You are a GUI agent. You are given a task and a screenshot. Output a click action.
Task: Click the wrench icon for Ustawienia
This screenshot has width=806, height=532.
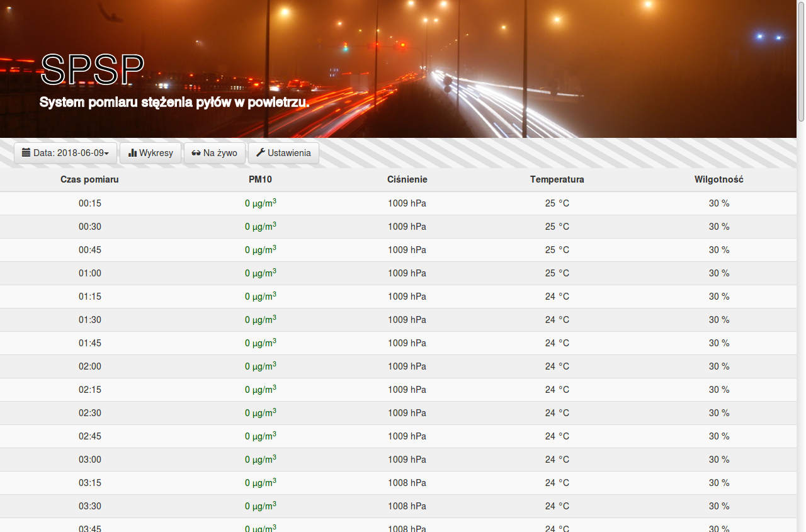(x=260, y=153)
